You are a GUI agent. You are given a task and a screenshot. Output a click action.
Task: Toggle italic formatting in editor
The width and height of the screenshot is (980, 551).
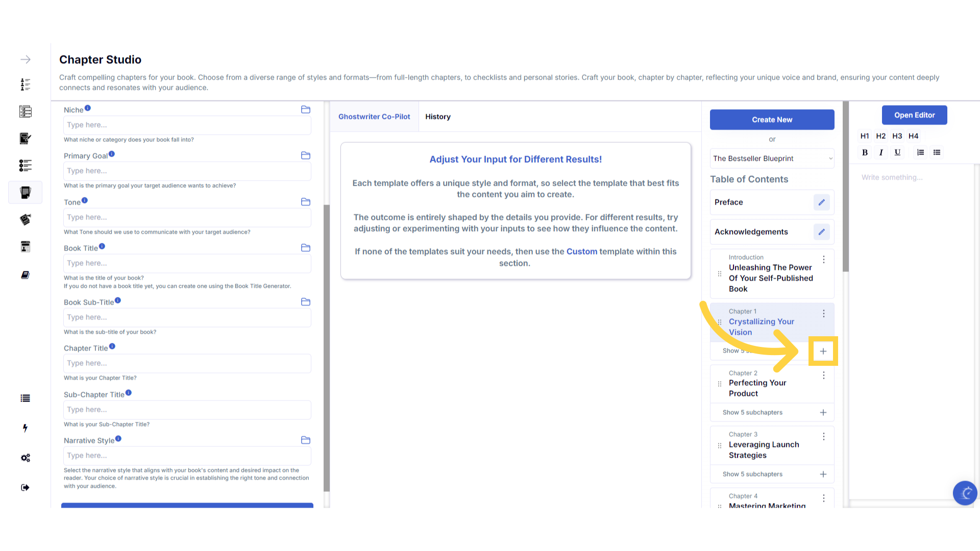[881, 153]
